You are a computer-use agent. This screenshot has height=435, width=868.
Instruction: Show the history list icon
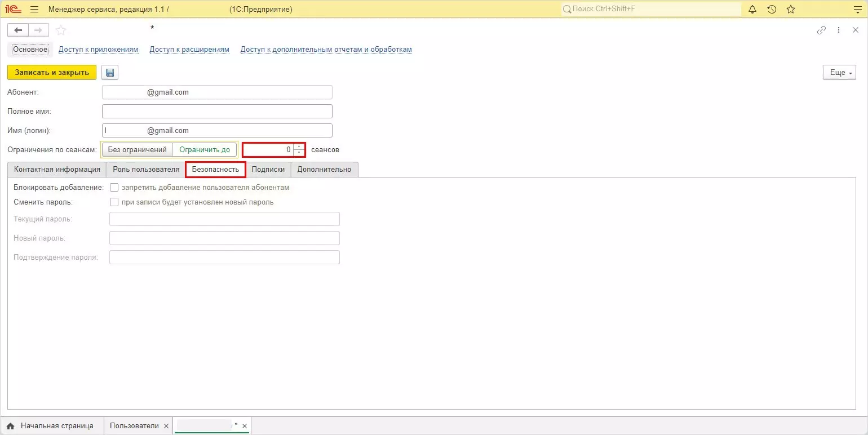pyautogui.click(x=772, y=9)
